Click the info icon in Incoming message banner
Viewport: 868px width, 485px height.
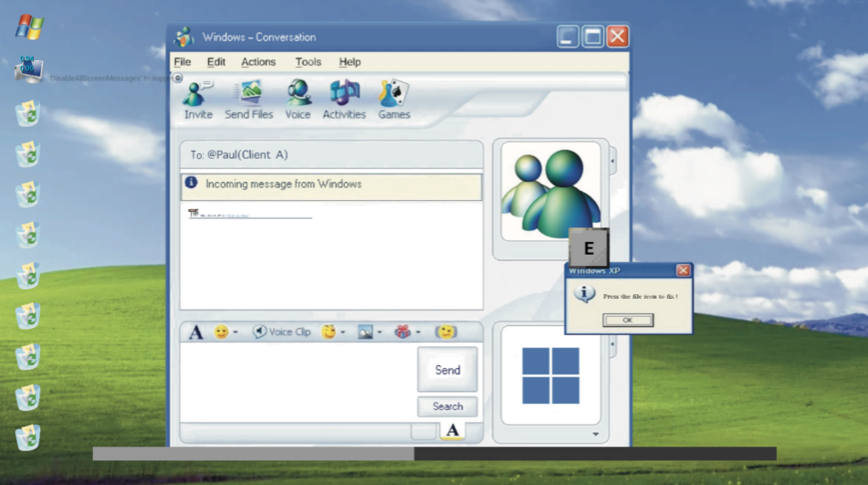click(191, 182)
